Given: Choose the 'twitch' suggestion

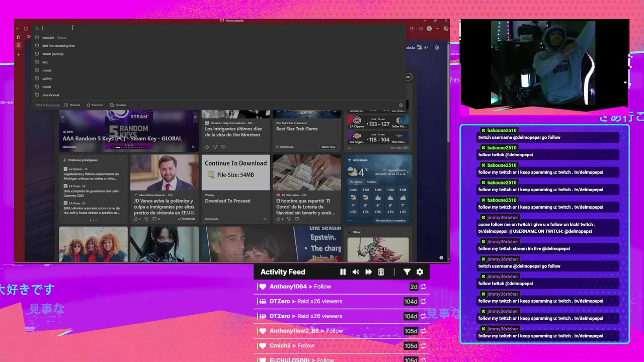Looking at the screenshot, I should [219, 86].
